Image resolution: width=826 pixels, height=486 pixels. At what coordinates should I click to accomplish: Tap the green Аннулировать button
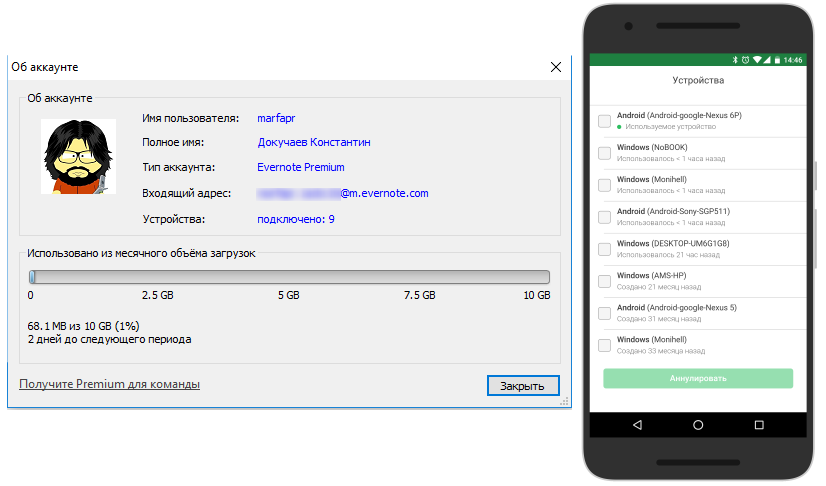point(698,379)
